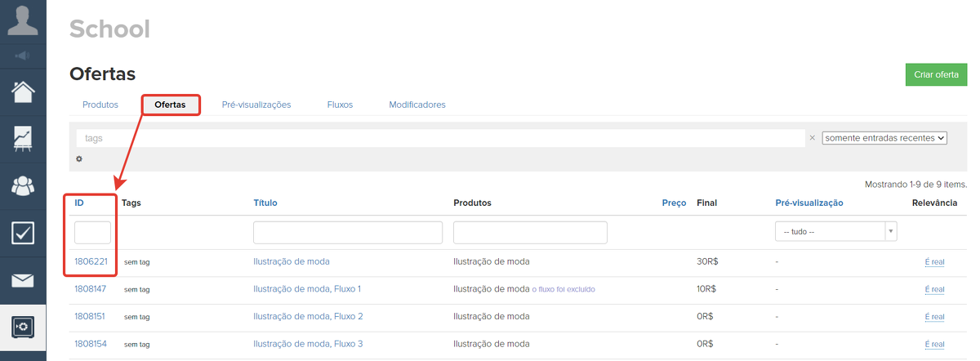Open the user profile avatar icon

[23, 20]
